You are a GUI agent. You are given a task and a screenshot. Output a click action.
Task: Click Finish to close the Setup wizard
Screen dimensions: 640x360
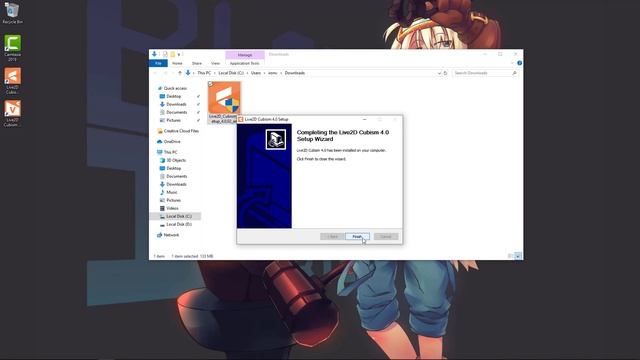pos(357,237)
